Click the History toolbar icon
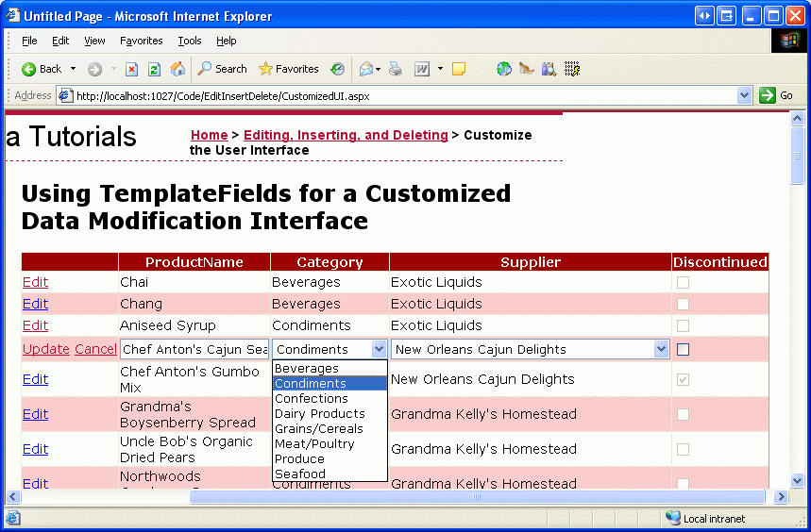This screenshot has width=811, height=532. [x=337, y=69]
